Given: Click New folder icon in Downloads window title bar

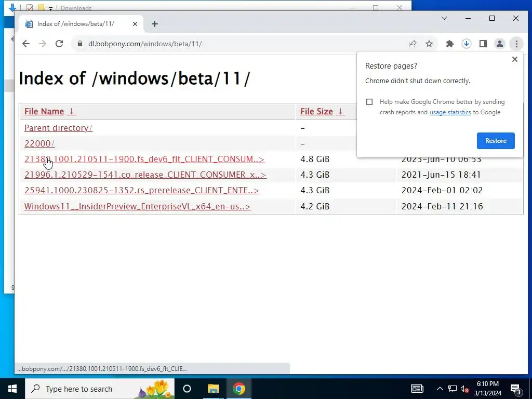Looking at the screenshot, I should (41, 8).
